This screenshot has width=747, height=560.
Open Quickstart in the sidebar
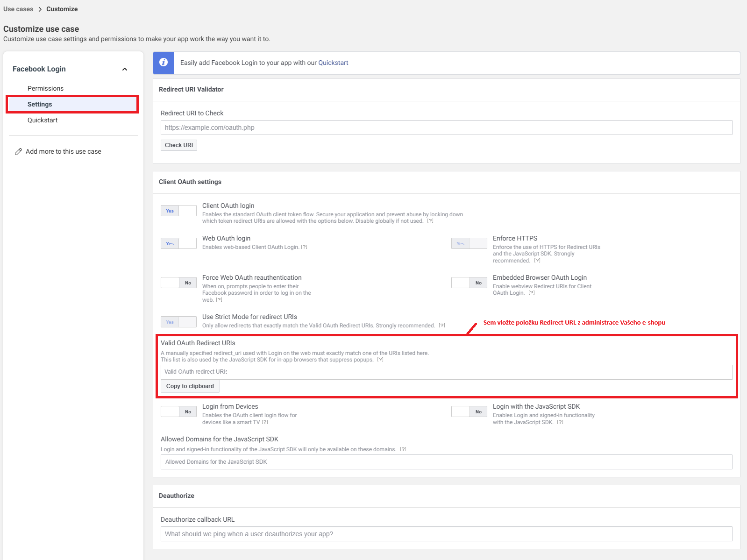tap(43, 120)
